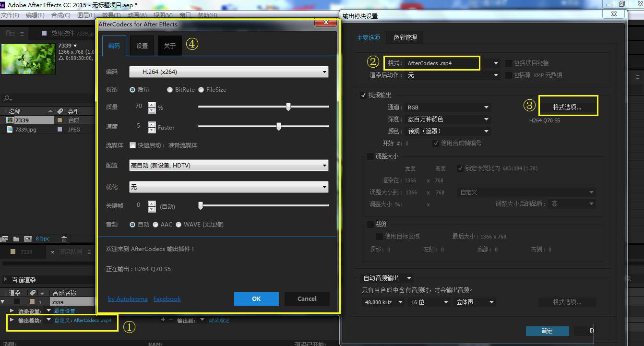Click the color square on the 效果控件 tab

(x=44, y=33)
